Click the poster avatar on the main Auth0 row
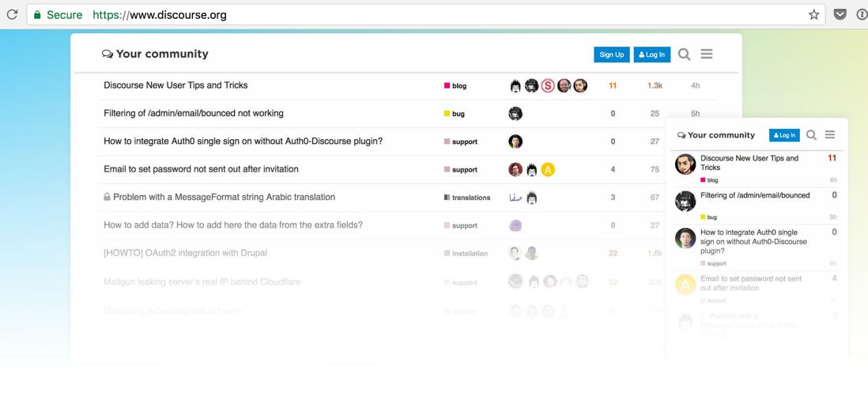The image size is (868, 404). point(515,142)
